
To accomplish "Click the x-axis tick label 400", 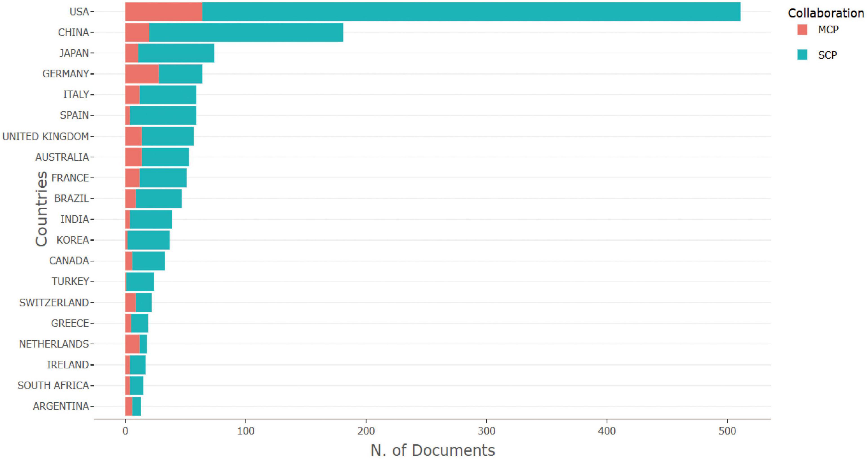I will click(x=607, y=431).
